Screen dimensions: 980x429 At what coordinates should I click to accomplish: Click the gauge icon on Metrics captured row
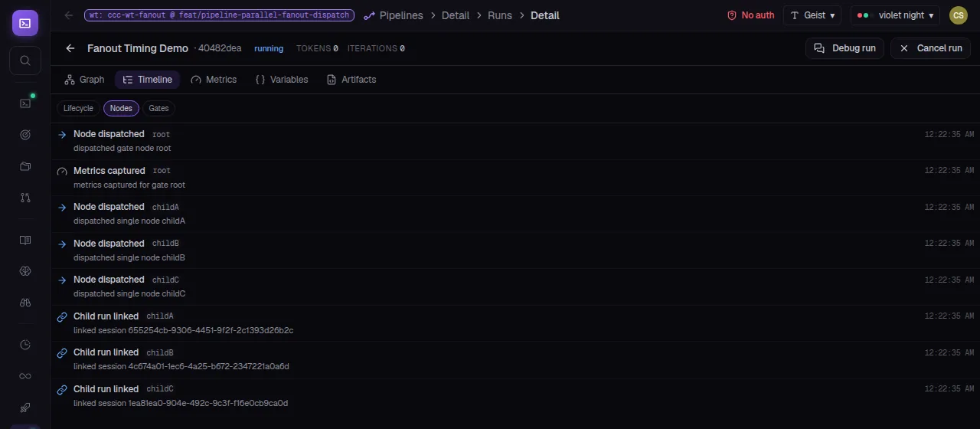pyautogui.click(x=62, y=171)
